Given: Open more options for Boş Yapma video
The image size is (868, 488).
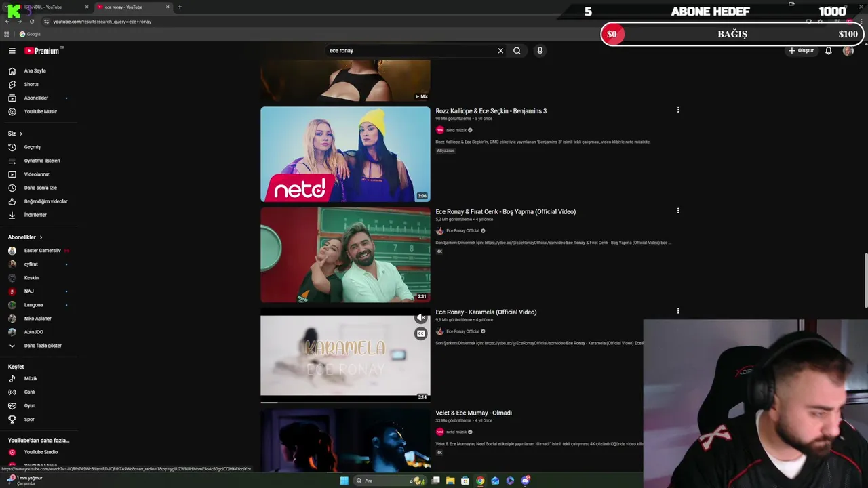Looking at the screenshot, I should click(x=677, y=211).
